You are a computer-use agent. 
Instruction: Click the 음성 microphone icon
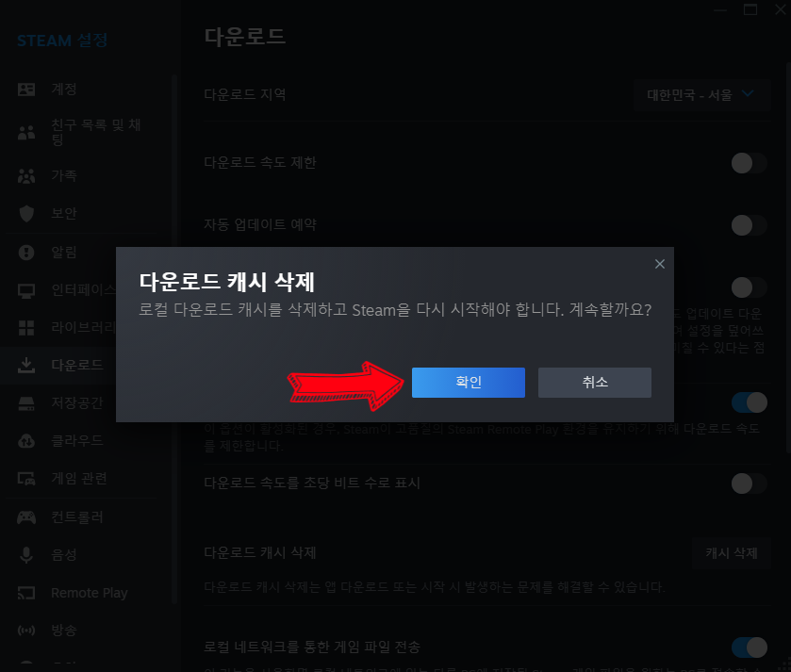tap(26, 555)
